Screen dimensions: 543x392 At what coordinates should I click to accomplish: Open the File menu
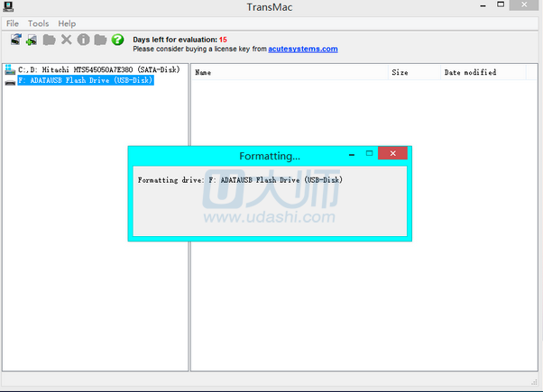pyautogui.click(x=13, y=23)
